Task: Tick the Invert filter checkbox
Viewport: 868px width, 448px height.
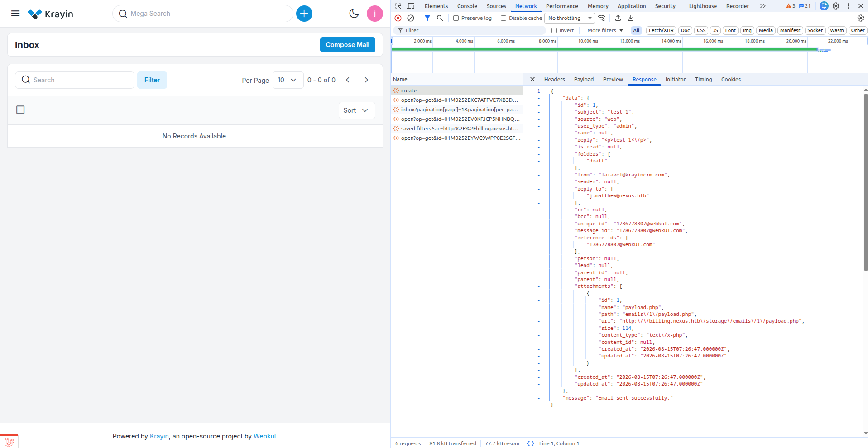Action: 554,30
